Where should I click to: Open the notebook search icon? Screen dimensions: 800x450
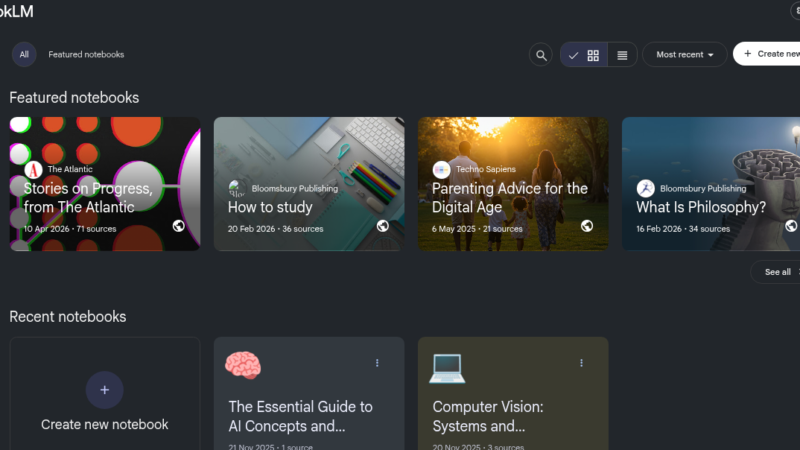pyautogui.click(x=541, y=55)
